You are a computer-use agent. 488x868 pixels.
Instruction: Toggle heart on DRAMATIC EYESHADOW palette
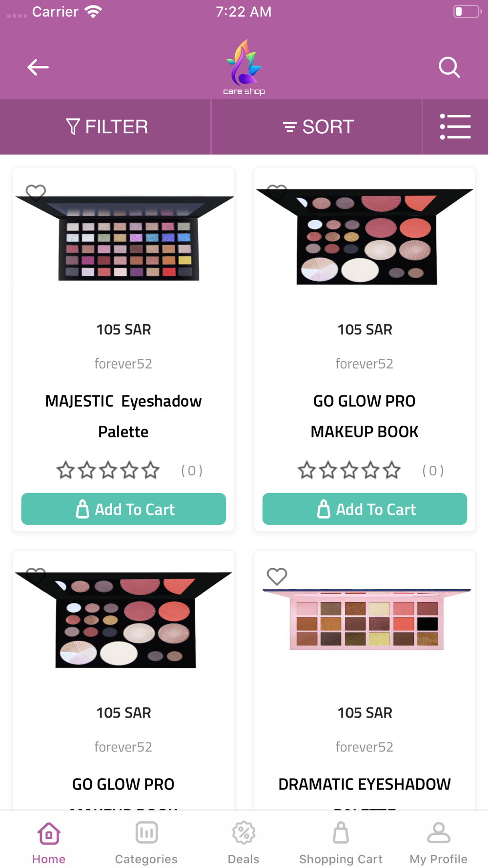277,577
